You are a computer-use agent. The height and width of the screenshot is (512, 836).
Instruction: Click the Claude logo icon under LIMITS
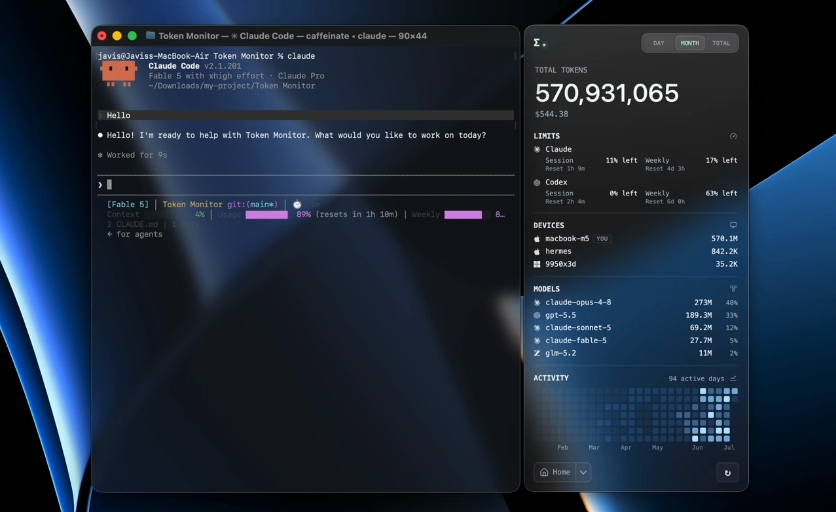537,149
